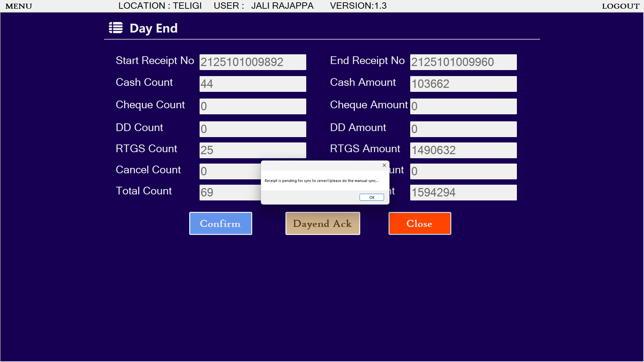Screen dimensions: 644x362
Task: Focus the Cheque Amount field
Action: click(x=463, y=107)
